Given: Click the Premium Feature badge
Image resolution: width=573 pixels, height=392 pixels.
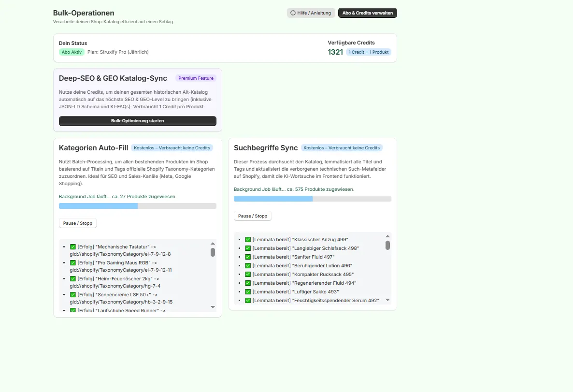Looking at the screenshot, I should 196,78.
